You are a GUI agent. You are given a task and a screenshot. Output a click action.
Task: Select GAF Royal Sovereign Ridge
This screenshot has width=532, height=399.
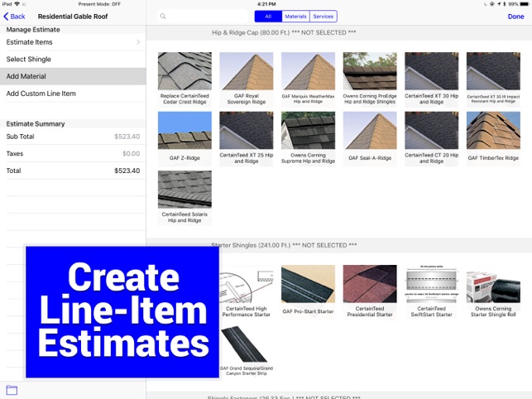click(247, 79)
